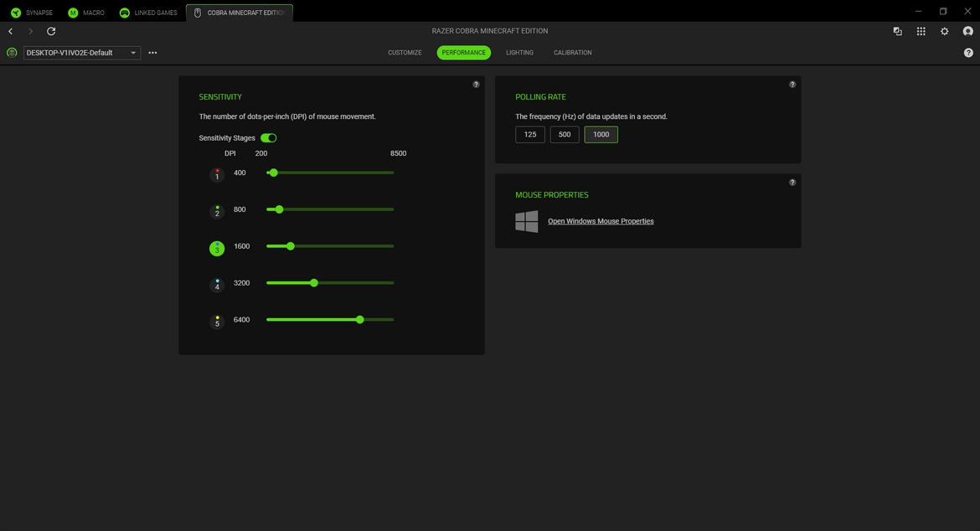Select sensitivity stage 3
The height and width of the screenshot is (531, 980).
pyautogui.click(x=217, y=249)
